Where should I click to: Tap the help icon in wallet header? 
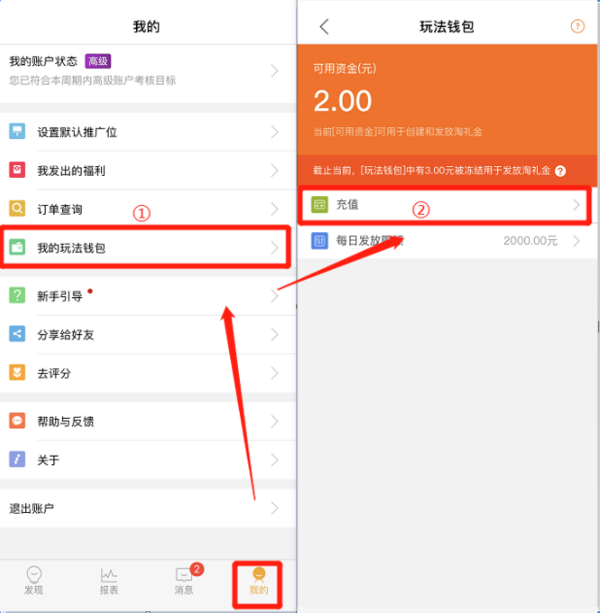[x=577, y=27]
